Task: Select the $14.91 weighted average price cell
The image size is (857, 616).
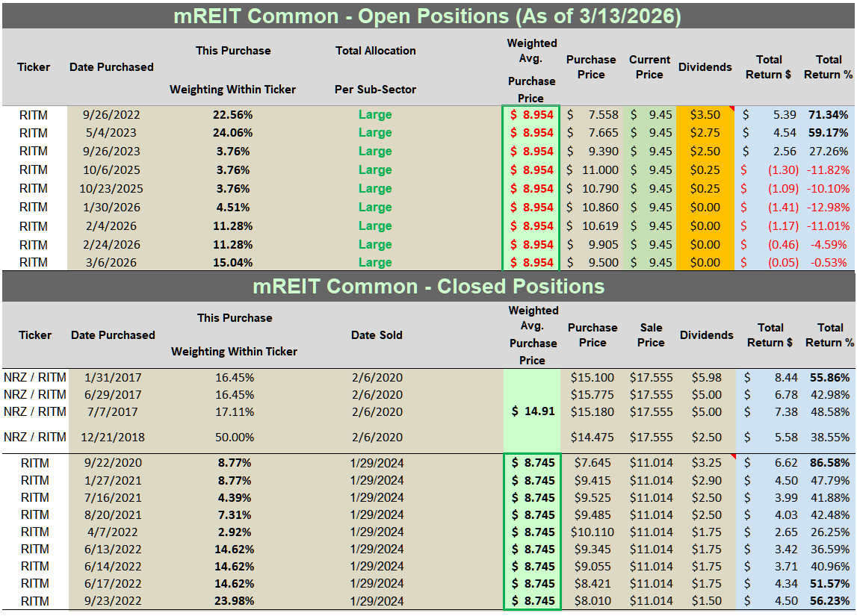Action: [x=533, y=411]
